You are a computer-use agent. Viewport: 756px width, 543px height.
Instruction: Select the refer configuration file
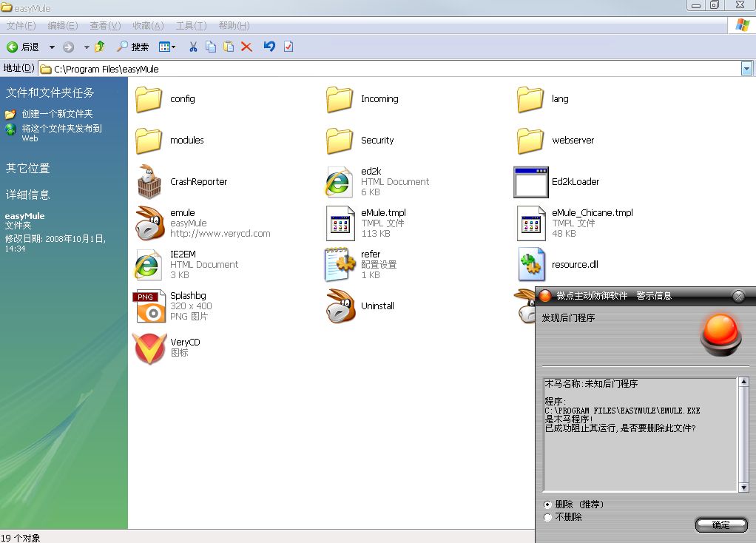click(361, 265)
